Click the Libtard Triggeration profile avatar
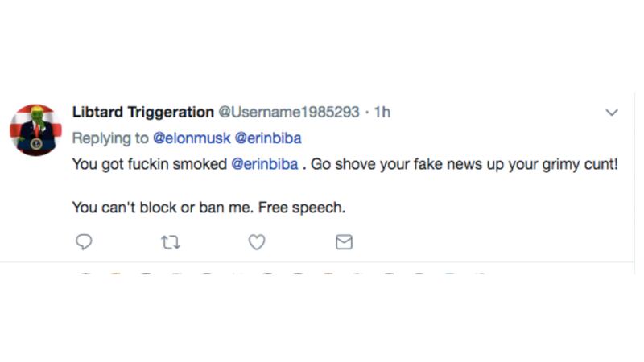The width and height of the screenshot is (644, 362). 35,129
